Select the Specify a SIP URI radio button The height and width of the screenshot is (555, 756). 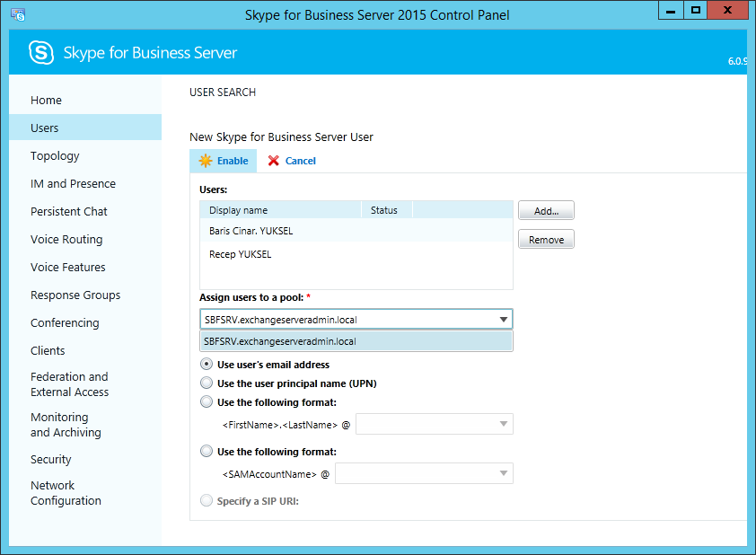pyautogui.click(x=207, y=500)
